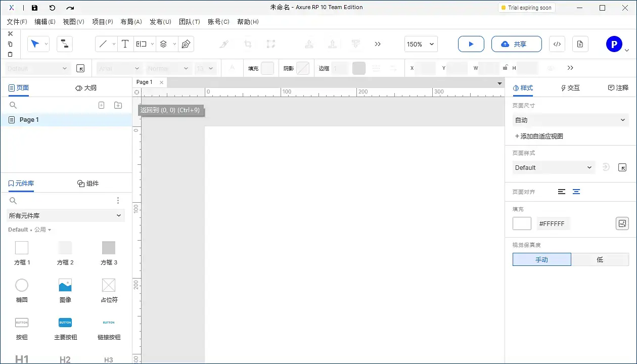Viewport: 637px width, 364px height.
Task: Activate the connector tool
Action: click(64, 44)
